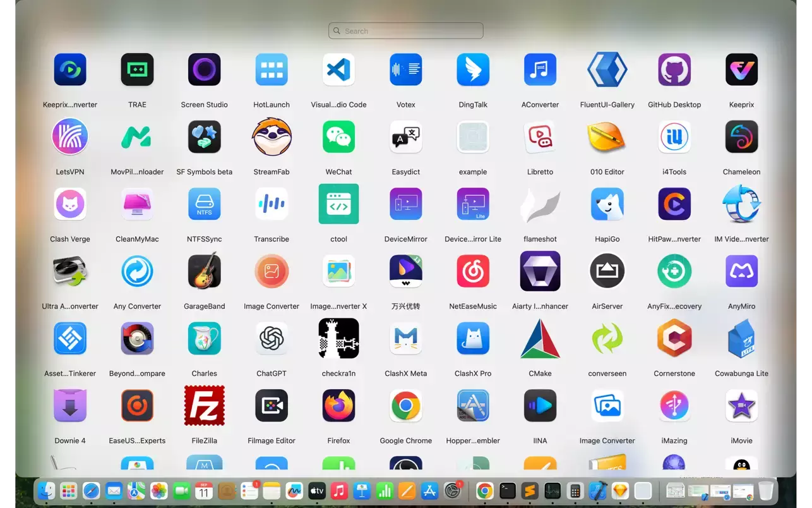The height and width of the screenshot is (508, 812).
Task: Open checkra1n
Action: point(338,339)
